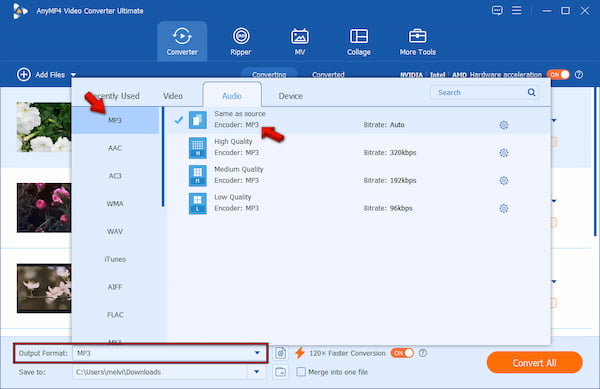
Task: Click the Add Files plus icon
Action: (x=24, y=75)
